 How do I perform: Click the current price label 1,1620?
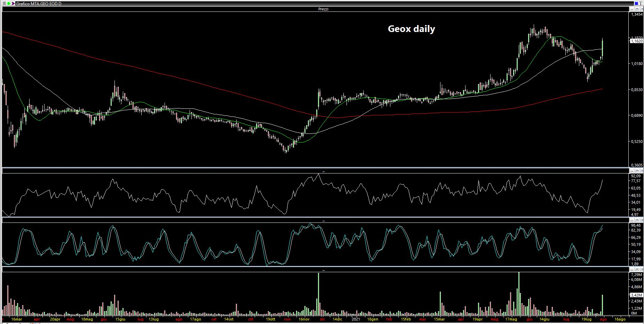pyautogui.click(x=637, y=41)
